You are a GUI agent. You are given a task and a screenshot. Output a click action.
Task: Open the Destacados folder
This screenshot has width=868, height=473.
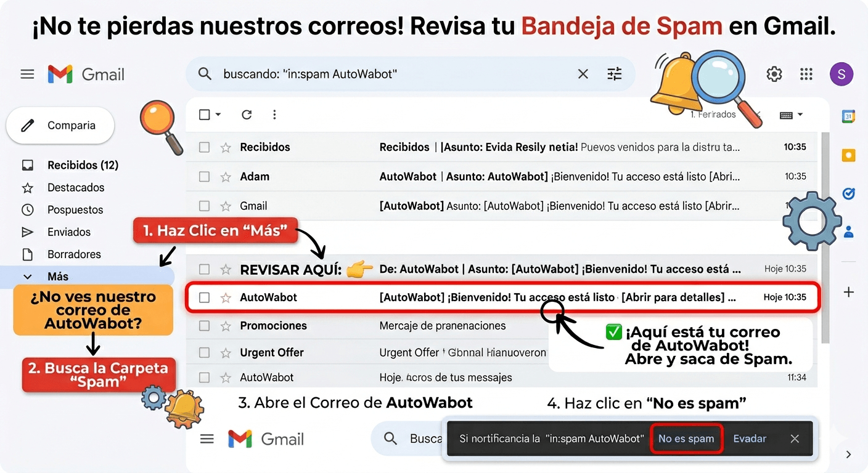76,187
